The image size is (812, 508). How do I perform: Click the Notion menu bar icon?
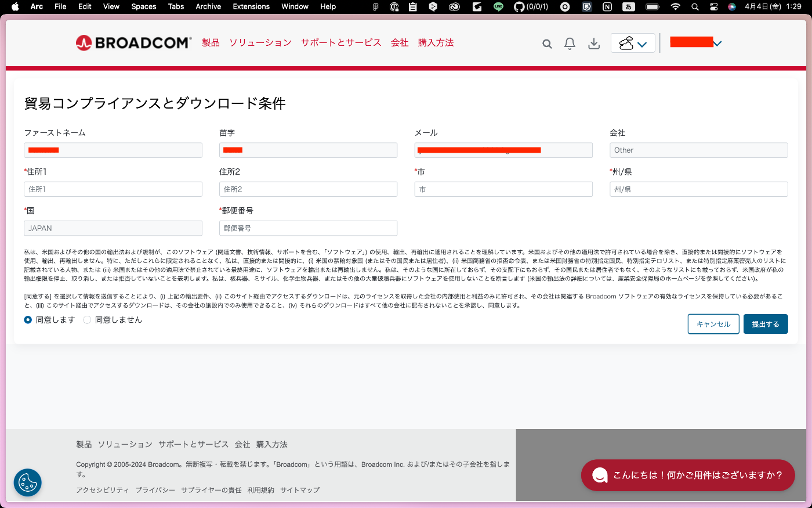pos(607,6)
